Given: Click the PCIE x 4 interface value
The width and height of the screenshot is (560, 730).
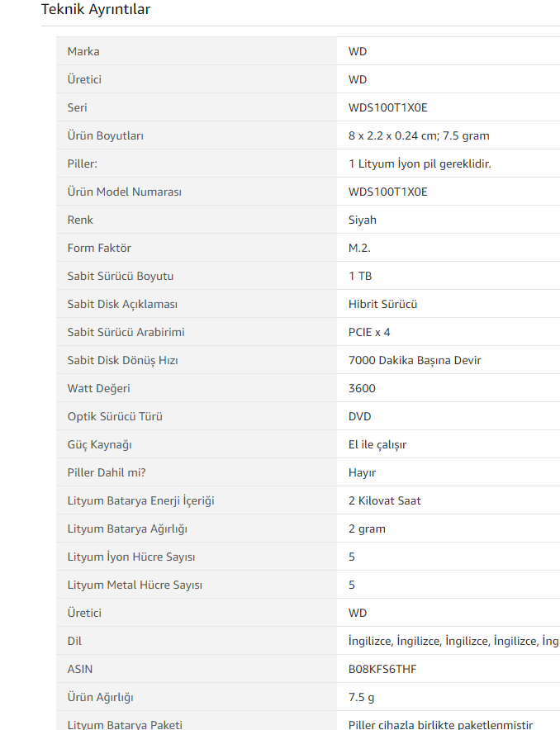Looking at the screenshot, I should coord(369,332).
